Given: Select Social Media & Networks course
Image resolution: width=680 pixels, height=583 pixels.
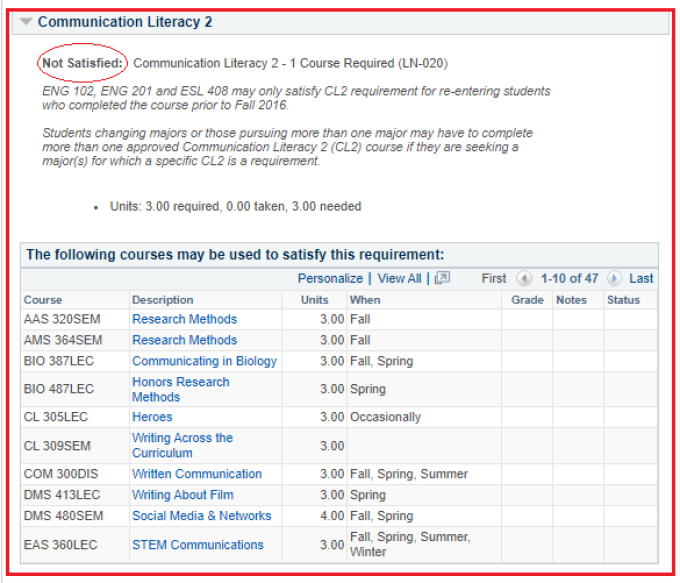Looking at the screenshot, I should [201, 516].
